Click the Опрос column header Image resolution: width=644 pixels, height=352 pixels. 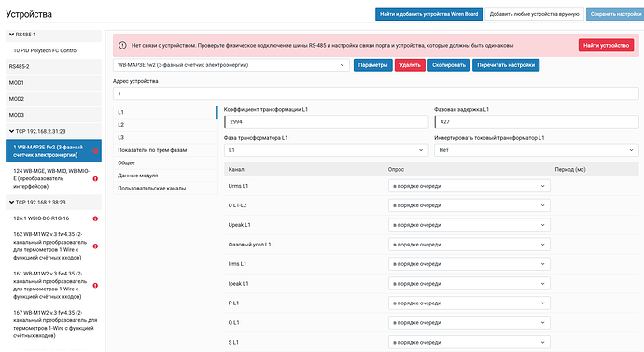[396, 169]
